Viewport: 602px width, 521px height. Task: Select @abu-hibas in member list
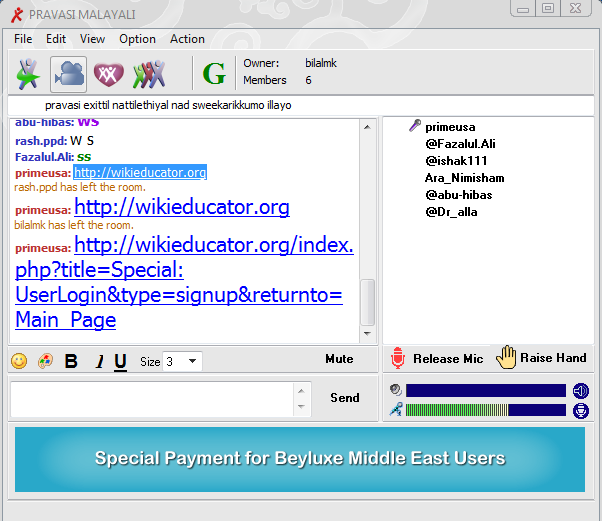point(459,195)
